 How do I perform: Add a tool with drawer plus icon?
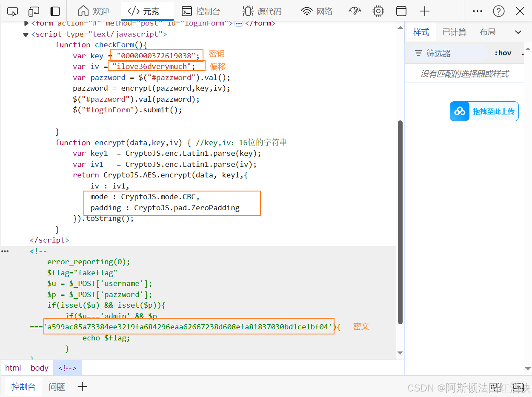pos(82,387)
